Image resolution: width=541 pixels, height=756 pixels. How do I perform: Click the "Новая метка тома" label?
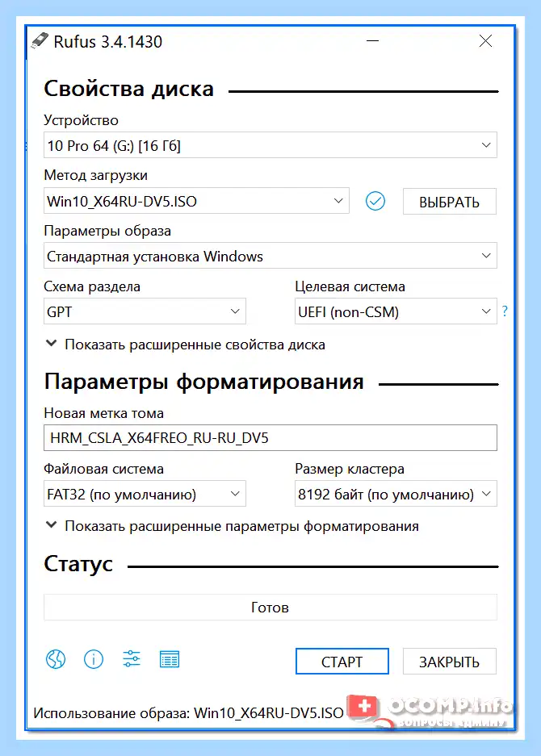tap(104, 413)
